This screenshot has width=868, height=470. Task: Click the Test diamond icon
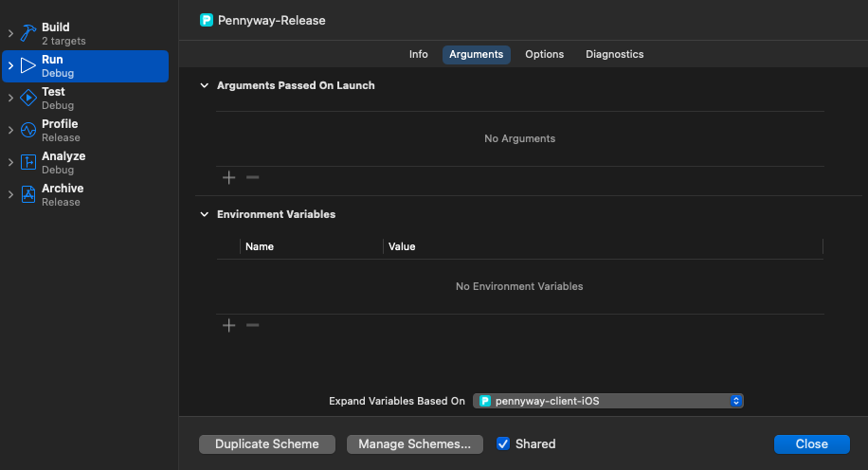(x=28, y=98)
